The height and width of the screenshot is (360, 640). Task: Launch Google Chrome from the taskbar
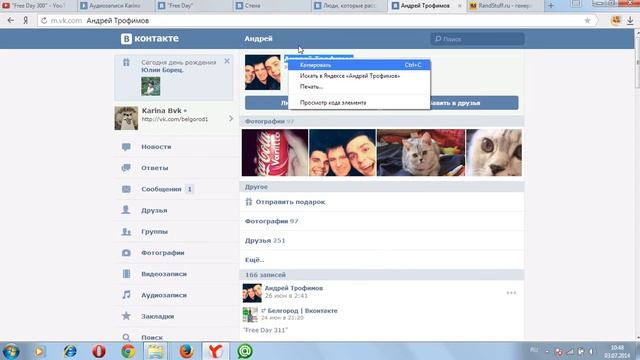click(x=128, y=351)
